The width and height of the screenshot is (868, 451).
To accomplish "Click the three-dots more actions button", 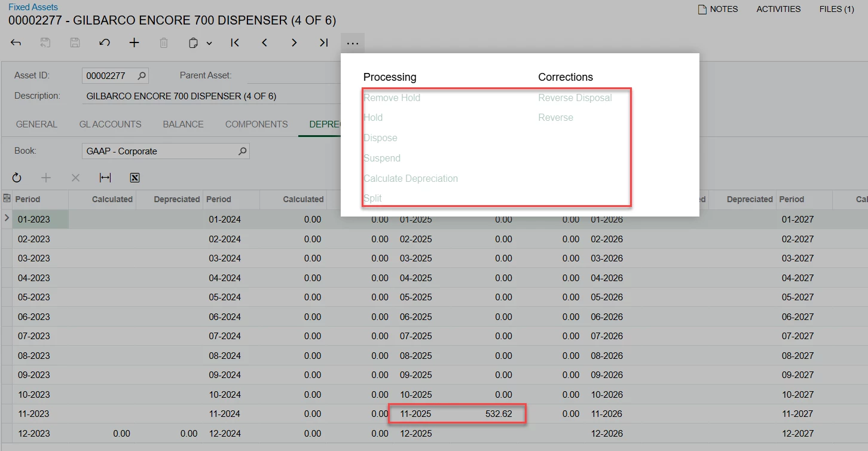I will click(x=353, y=43).
